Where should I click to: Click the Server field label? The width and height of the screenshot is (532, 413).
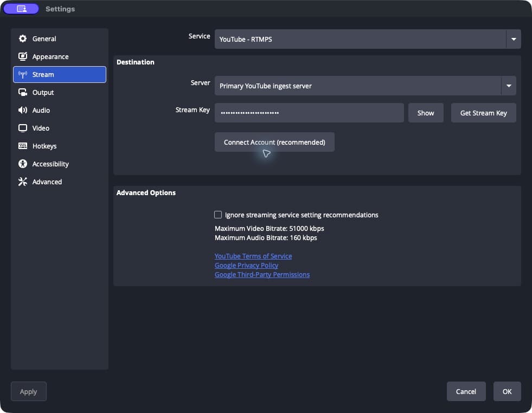coord(200,83)
